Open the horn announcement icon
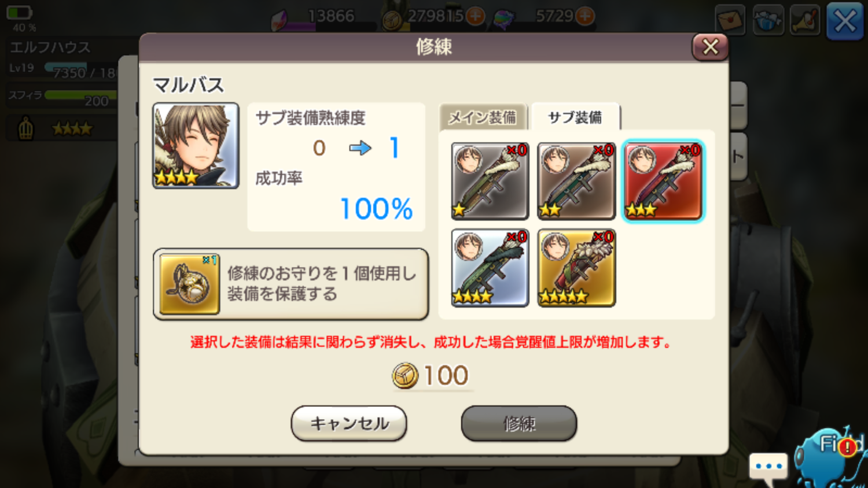This screenshot has height=488, width=868. coord(805,20)
